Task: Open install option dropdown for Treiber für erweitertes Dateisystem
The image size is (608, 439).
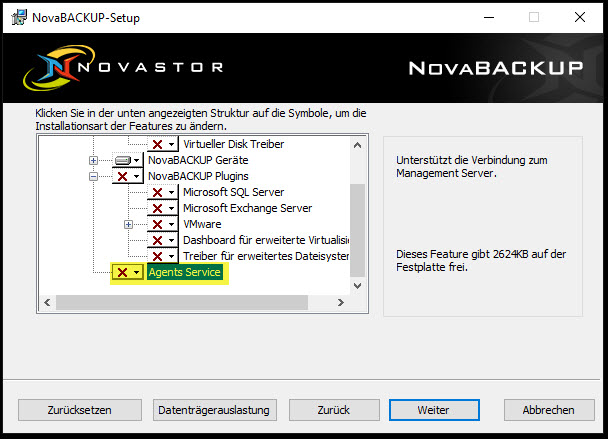Action: point(163,256)
